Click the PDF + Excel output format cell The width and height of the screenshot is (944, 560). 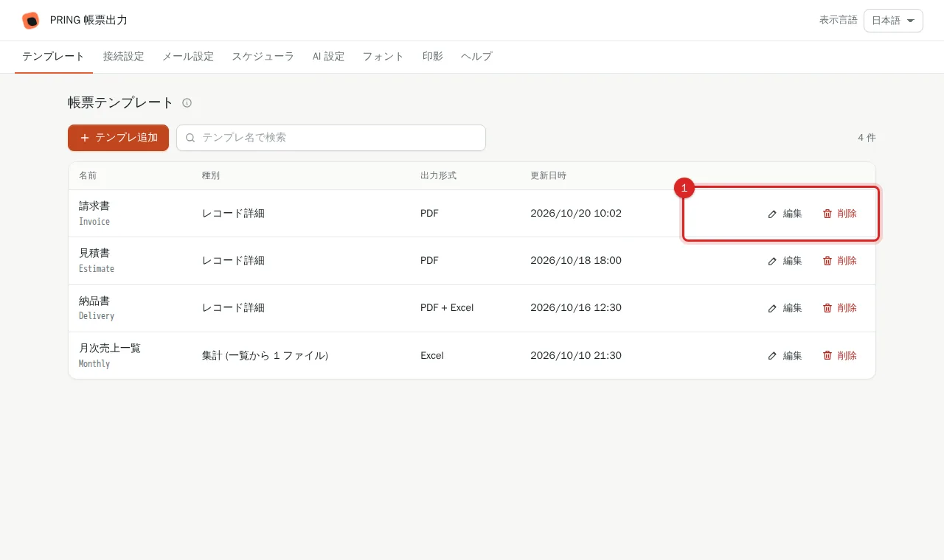(x=447, y=308)
